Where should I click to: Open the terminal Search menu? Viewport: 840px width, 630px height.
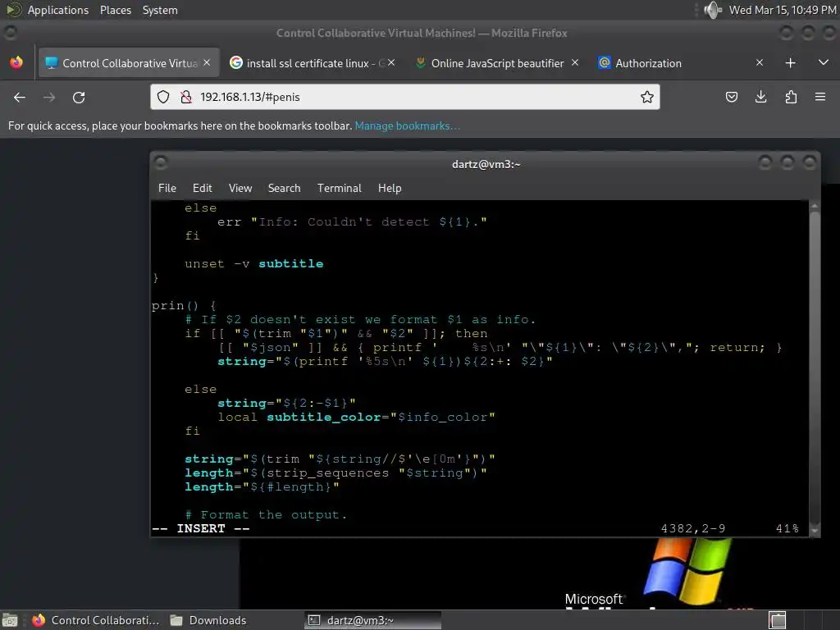284,188
